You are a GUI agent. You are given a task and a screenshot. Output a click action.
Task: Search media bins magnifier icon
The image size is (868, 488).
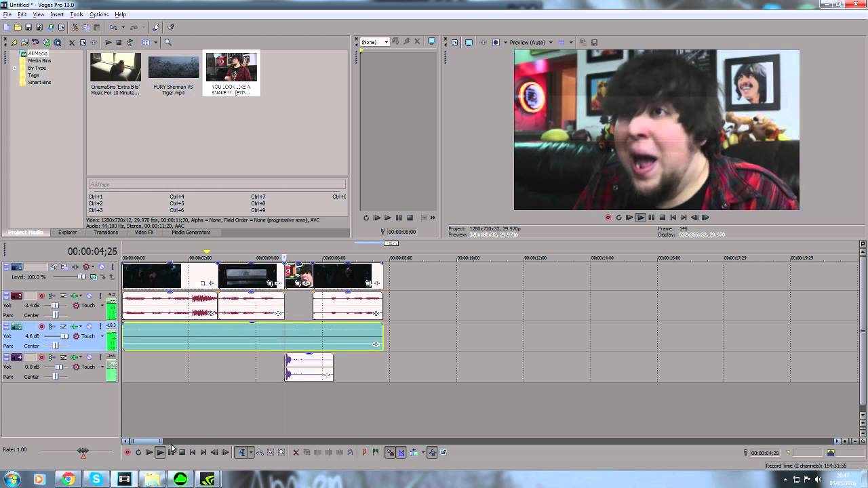pyautogui.click(x=167, y=42)
